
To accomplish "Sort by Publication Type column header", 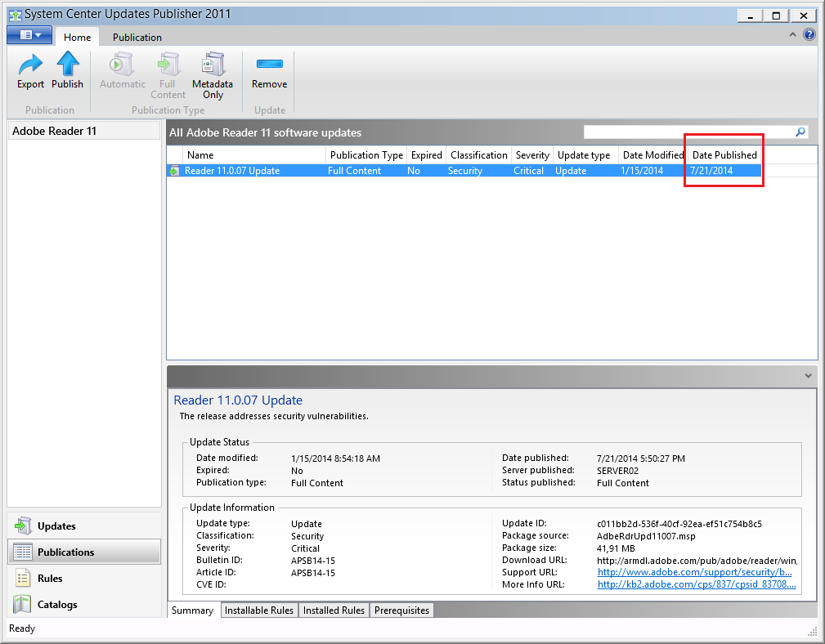I will coord(366,155).
